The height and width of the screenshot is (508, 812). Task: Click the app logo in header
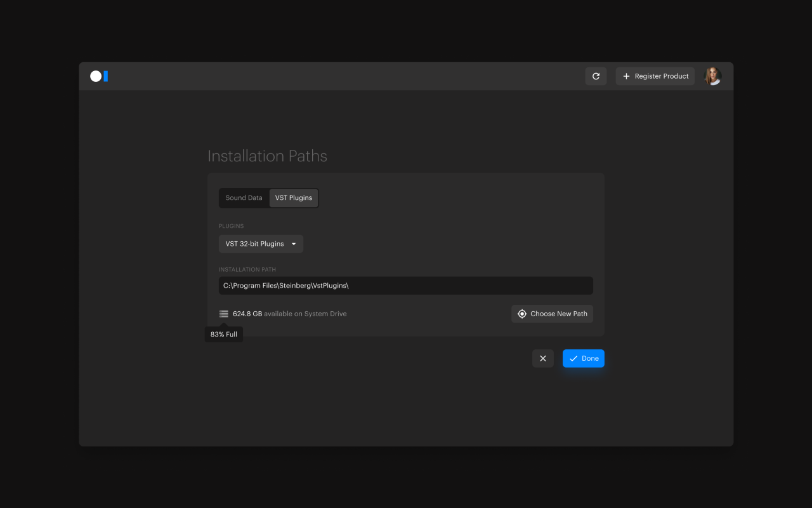click(x=99, y=76)
